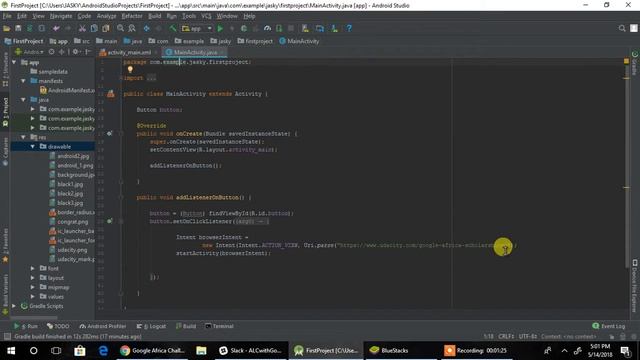640x360 pixels.
Task: Expand the layout folder node
Action: pos(33,278)
